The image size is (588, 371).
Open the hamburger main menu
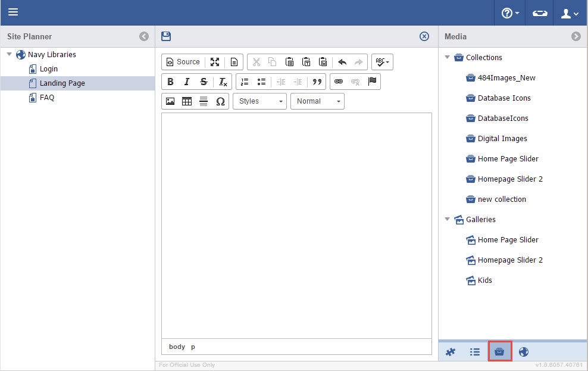(12, 13)
